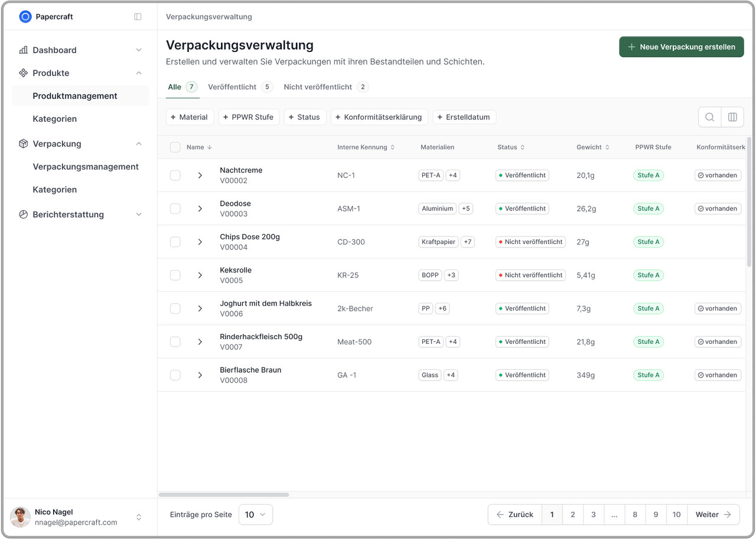
Task: Click Neue Verpackung erstellen button
Action: 681,47
